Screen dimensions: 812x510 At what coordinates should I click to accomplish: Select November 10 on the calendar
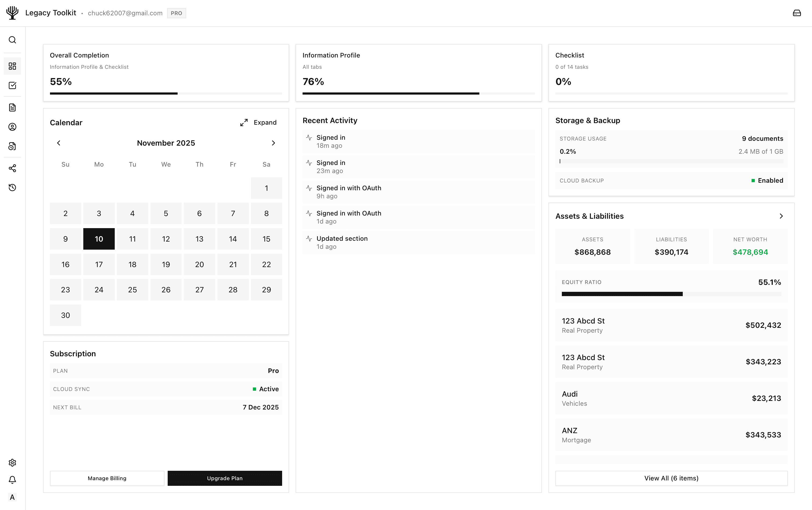(x=99, y=238)
